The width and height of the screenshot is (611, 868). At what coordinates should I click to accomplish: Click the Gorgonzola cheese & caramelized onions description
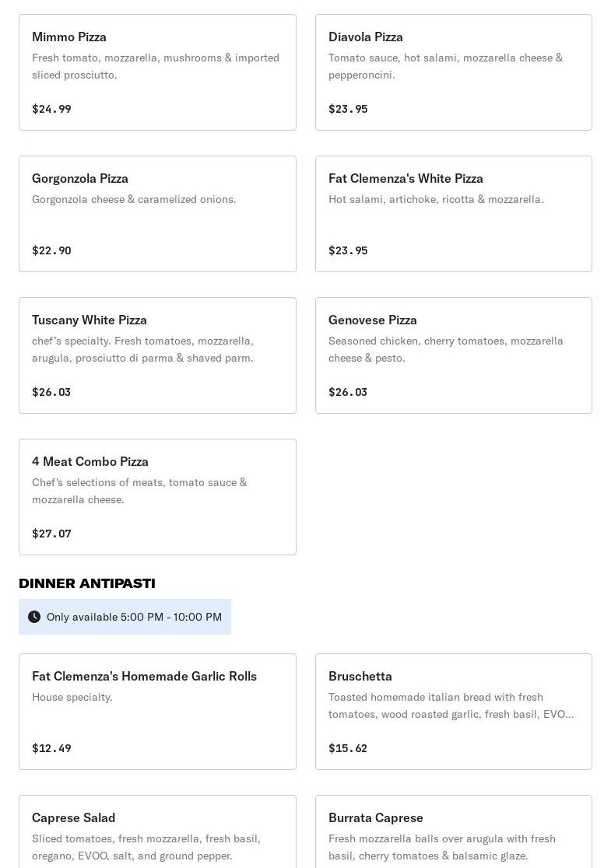click(134, 199)
